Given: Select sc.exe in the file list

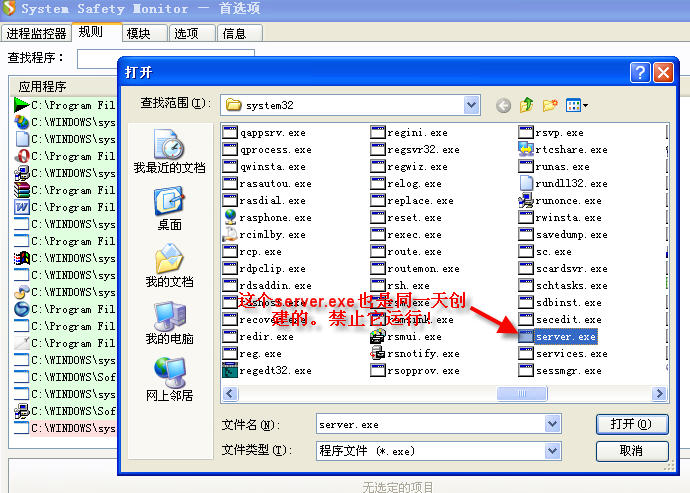Looking at the screenshot, I should [x=545, y=252].
